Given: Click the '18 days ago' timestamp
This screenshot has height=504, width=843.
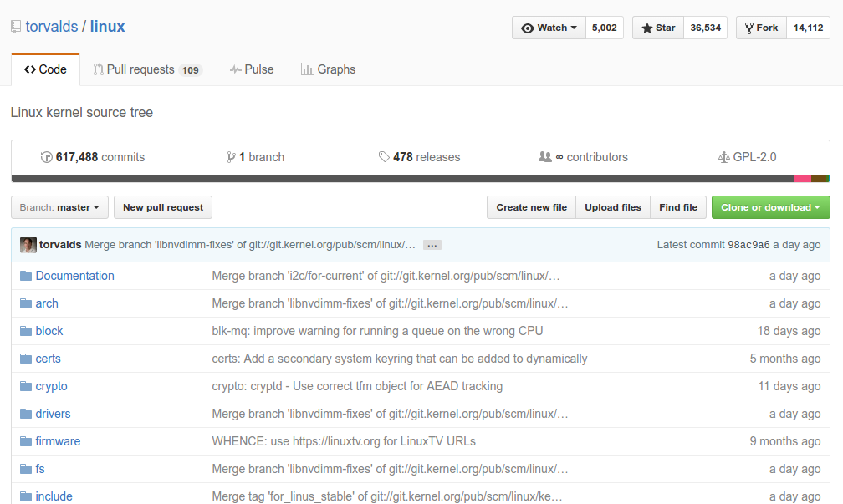Looking at the screenshot, I should click(789, 331).
